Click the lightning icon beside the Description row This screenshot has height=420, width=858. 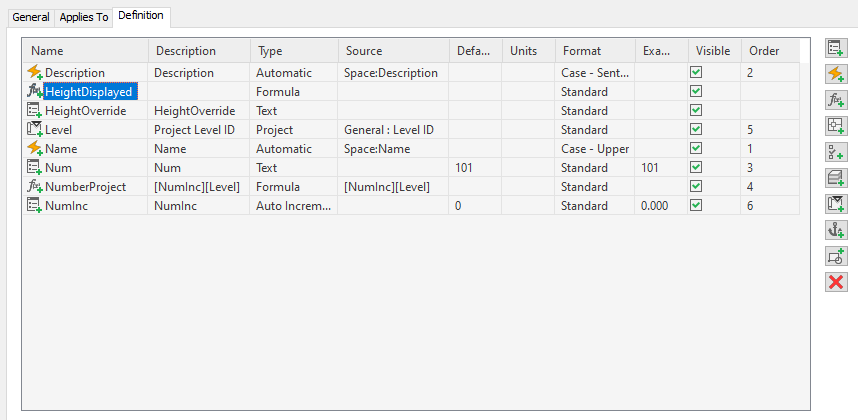pos(35,73)
